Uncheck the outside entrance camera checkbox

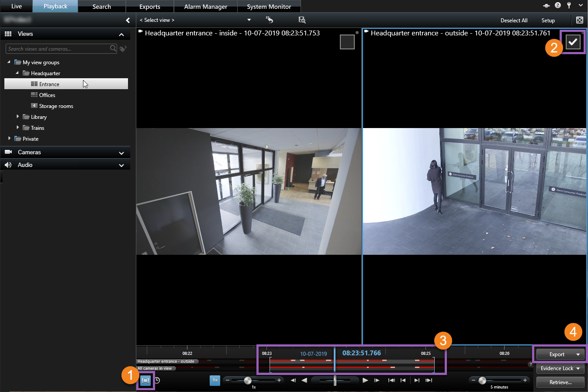tap(573, 42)
